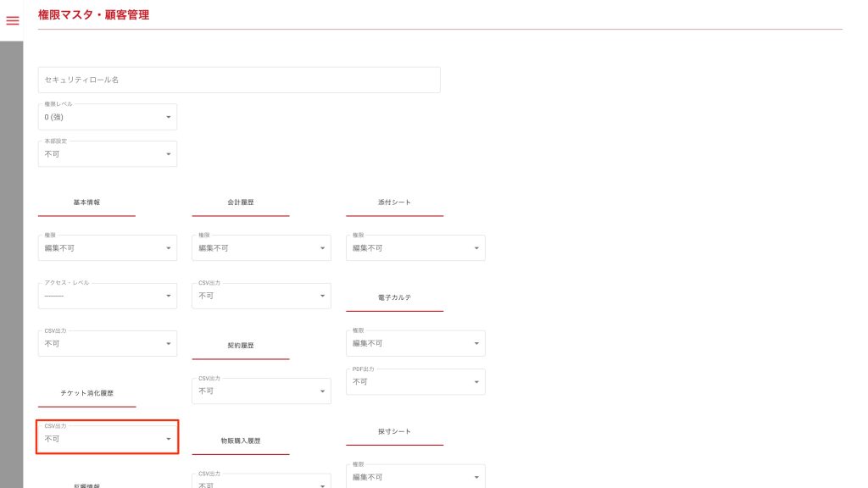Click the セキュリティロール名 input field
Screen dimensions: 868x488
239,80
